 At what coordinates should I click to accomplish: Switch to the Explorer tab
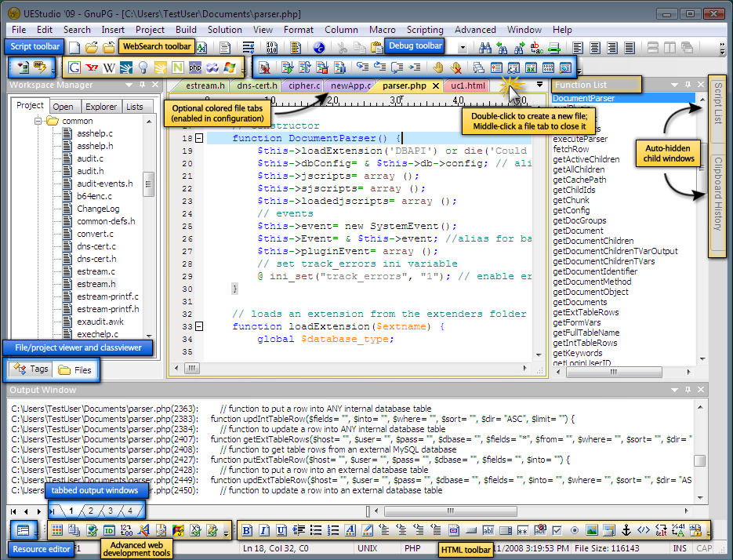[x=101, y=107]
